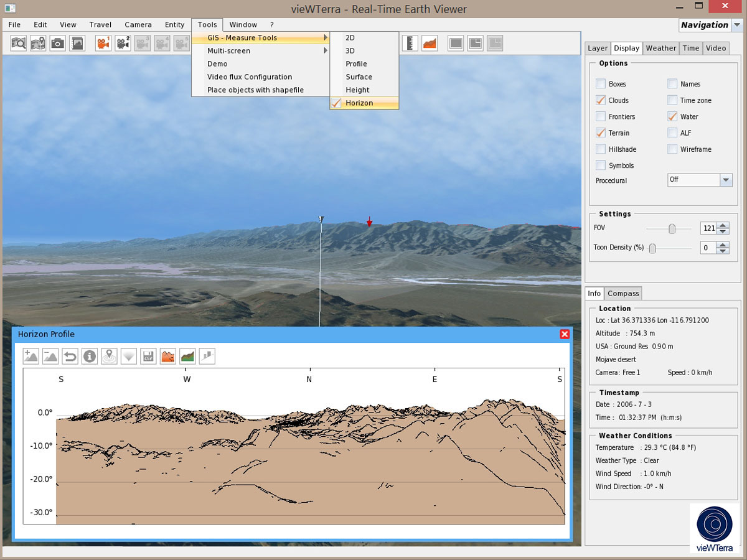Take a screenshot with the camera icon
Screen dimensions: 747x560
(x=57, y=43)
